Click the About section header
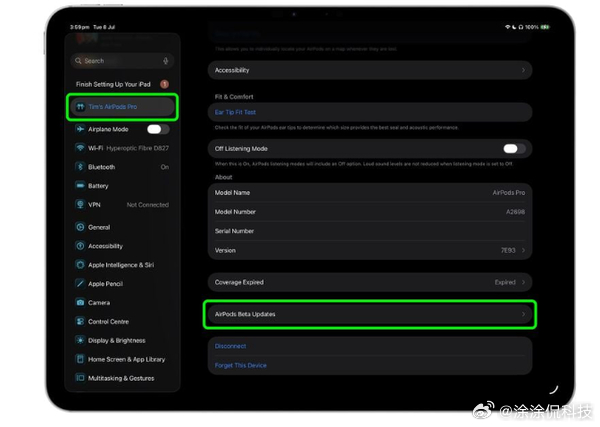 (223, 177)
